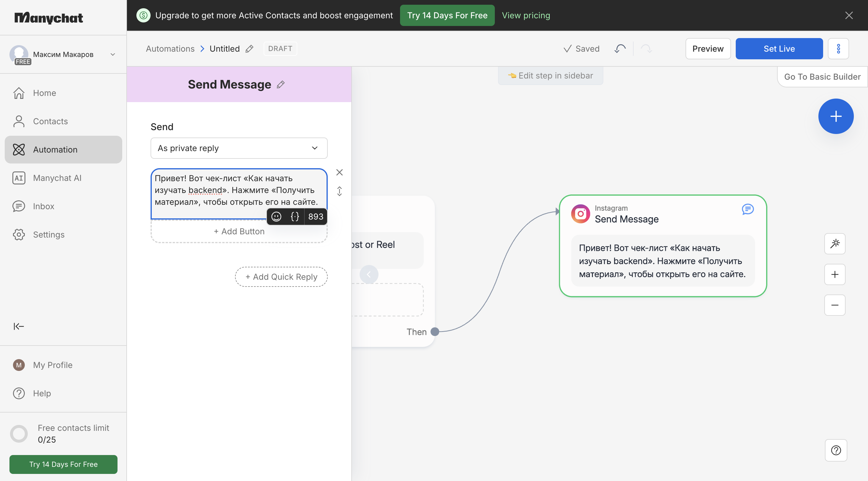Click the auto-arrange magic wand button
Image resolution: width=868 pixels, height=481 pixels.
[835, 243]
